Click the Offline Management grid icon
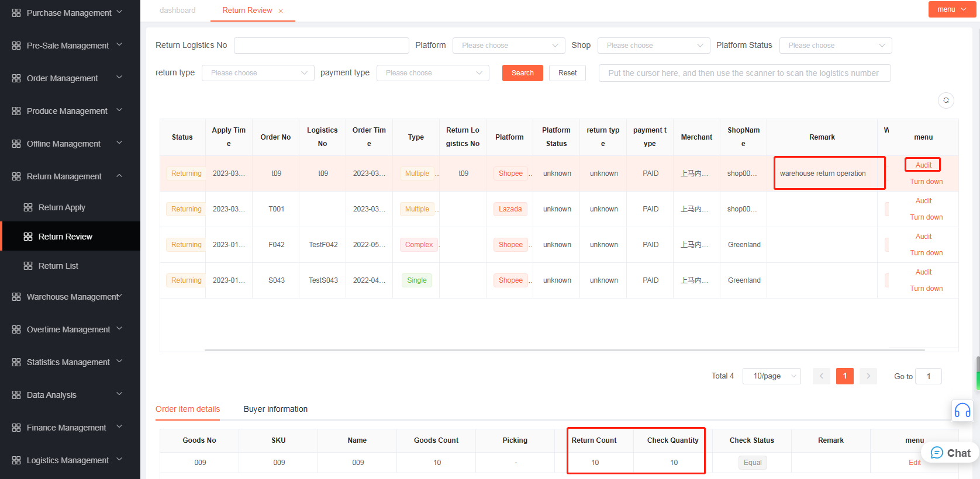The image size is (980, 479). point(16,144)
